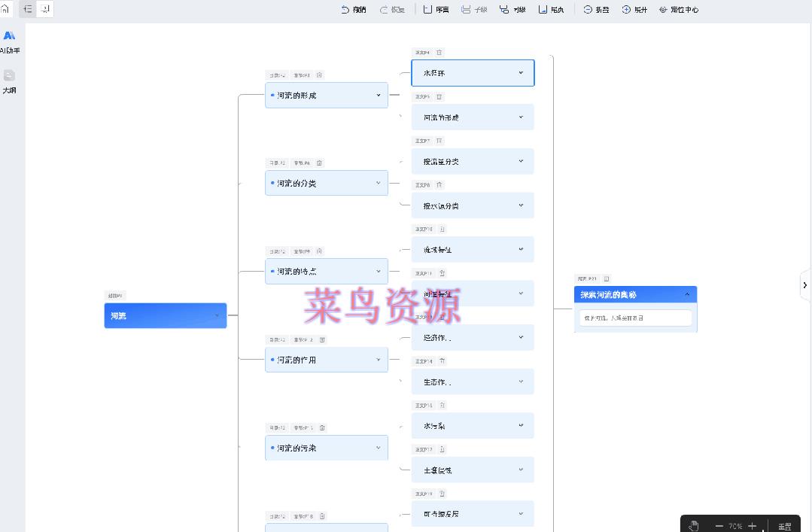812x532 pixels.
Task: Collapse the 探索河流的奥秘 node header
Action: tap(686, 294)
